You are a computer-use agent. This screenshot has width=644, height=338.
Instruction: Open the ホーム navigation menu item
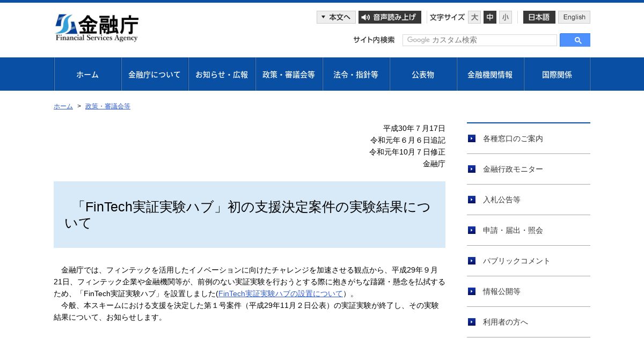coord(88,74)
